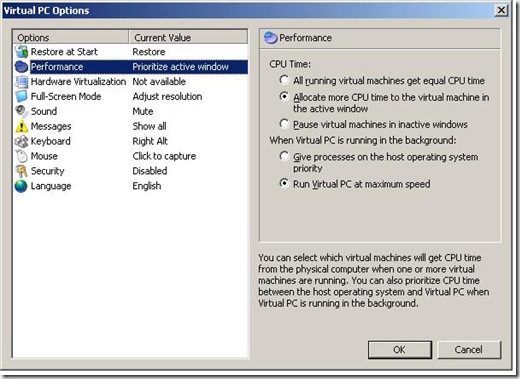520x379 pixels.
Task: Click the Sound speaker icon
Action: [22, 111]
